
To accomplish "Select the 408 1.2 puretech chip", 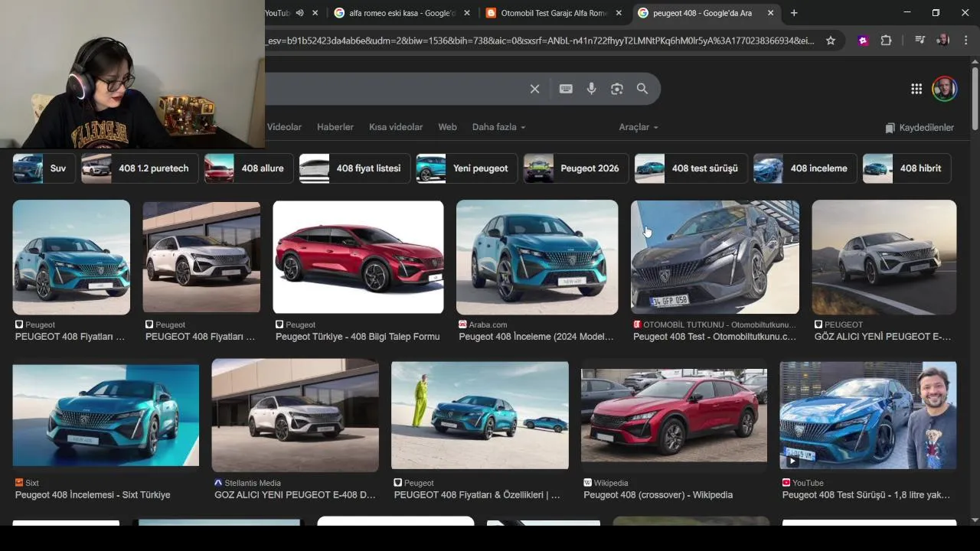I will pos(139,168).
